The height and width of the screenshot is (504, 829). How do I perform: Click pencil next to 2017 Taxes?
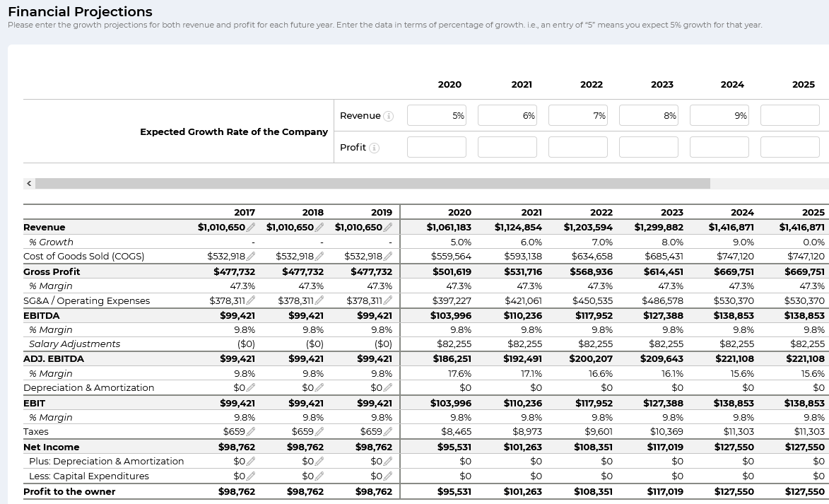click(251, 431)
